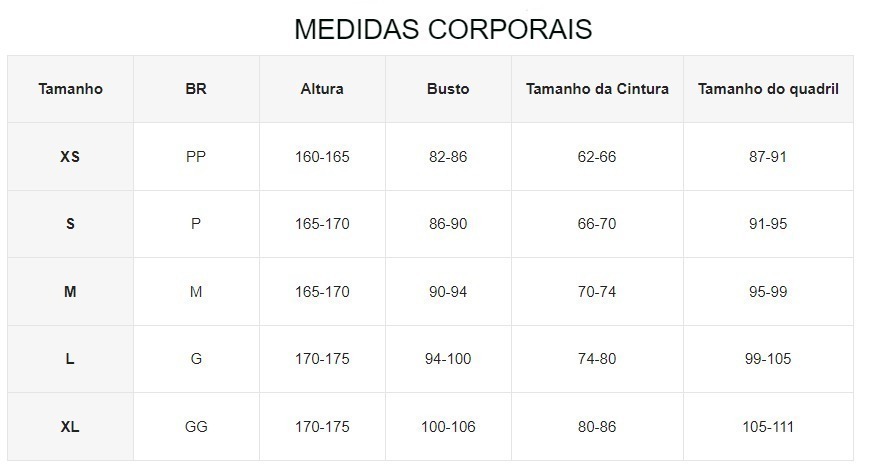
Task: Select the Tamanho column header
Action: 70,89
